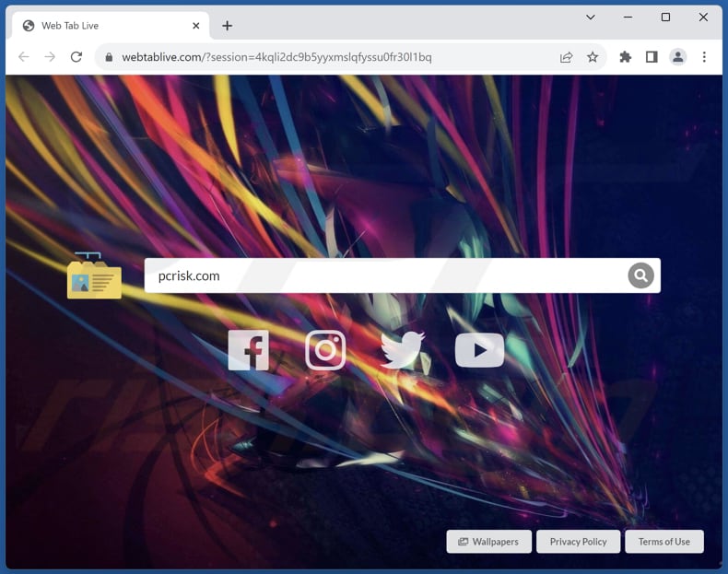Click the magnifier search button
The image size is (728, 574).
pyautogui.click(x=640, y=275)
